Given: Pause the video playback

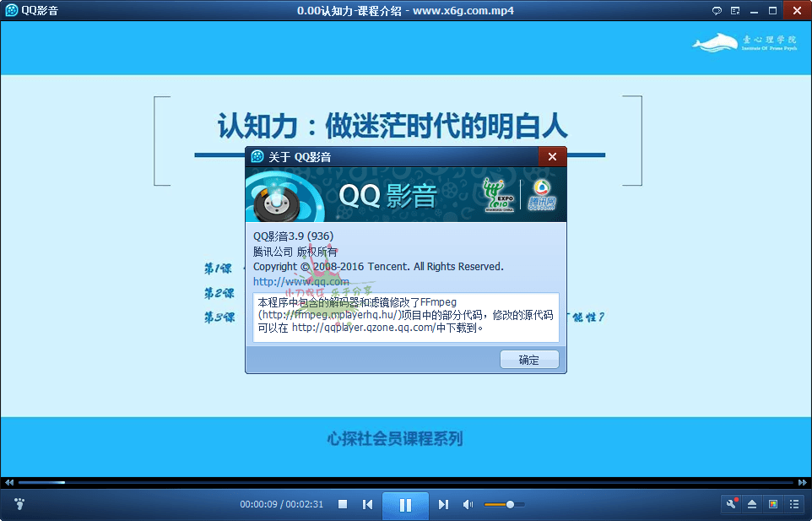Looking at the screenshot, I should click(405, 504).
